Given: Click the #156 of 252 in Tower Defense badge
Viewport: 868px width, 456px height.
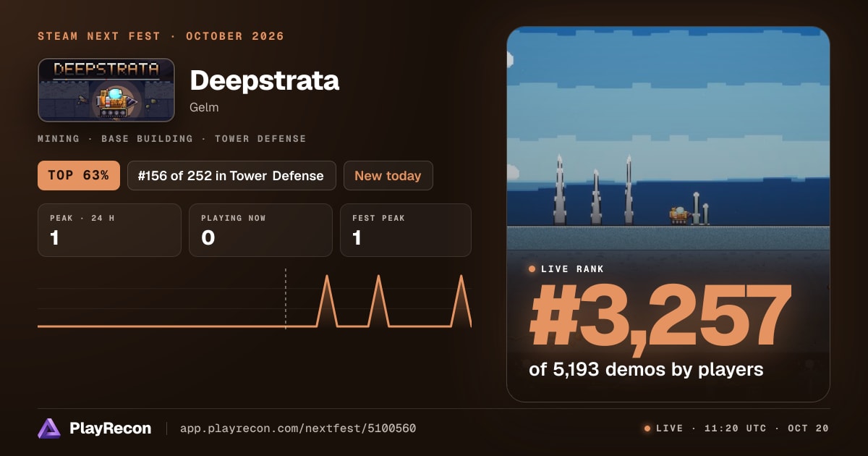Looking at the screenshot, I should (x=231, y=175).
